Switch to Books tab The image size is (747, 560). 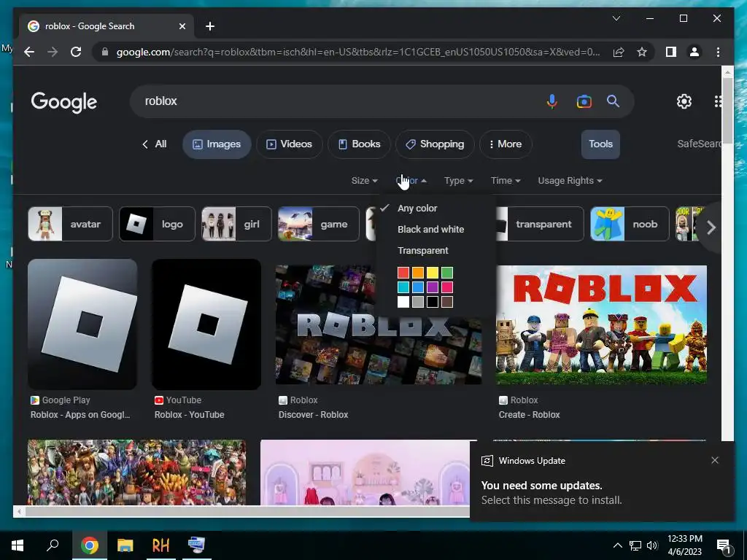pos(359,144)
